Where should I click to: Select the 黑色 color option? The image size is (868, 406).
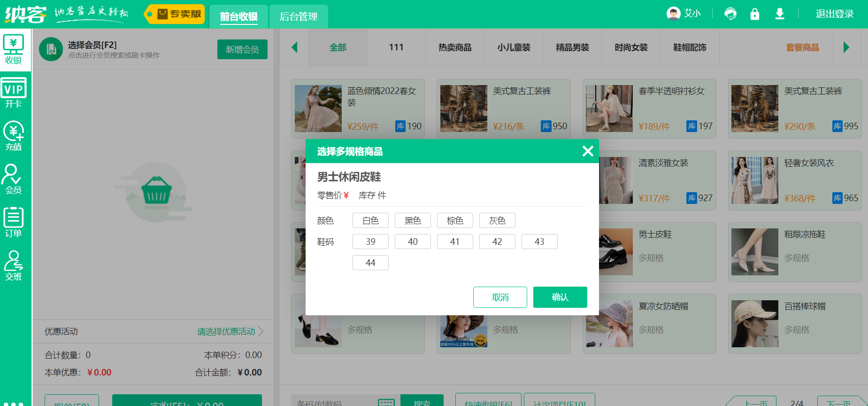pyautogui.click(x=413, y=220)
